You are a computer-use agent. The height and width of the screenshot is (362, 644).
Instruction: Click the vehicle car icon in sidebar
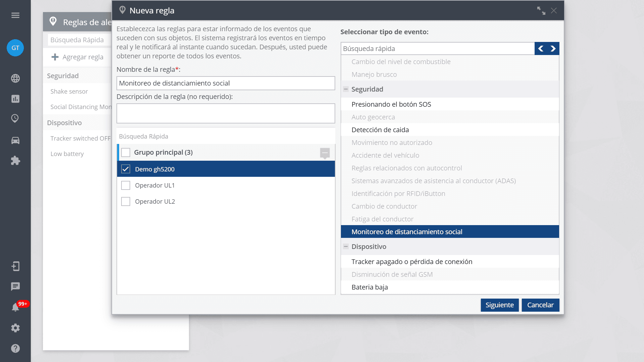click(15, 140)
